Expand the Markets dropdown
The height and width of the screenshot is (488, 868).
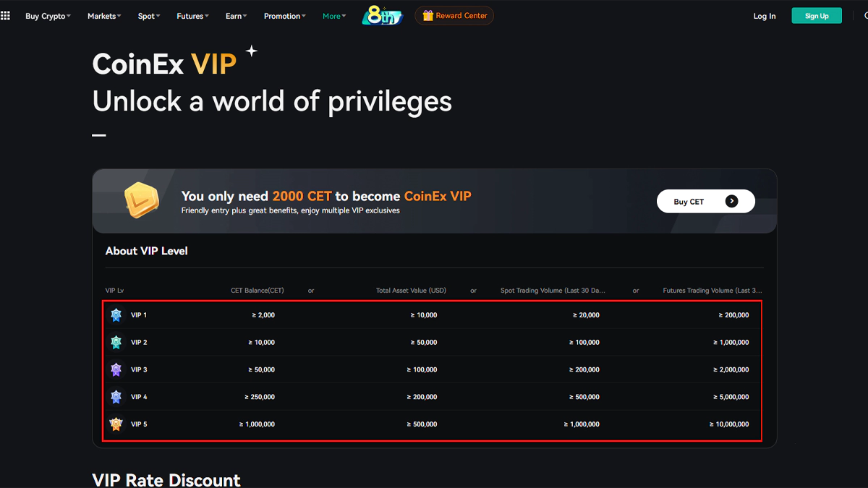click(103, 15)
